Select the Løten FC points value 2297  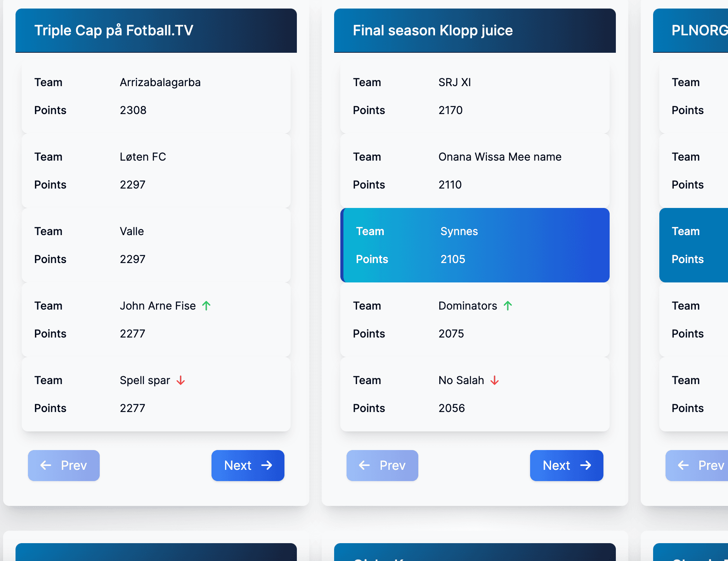click(x=132, y=185)
